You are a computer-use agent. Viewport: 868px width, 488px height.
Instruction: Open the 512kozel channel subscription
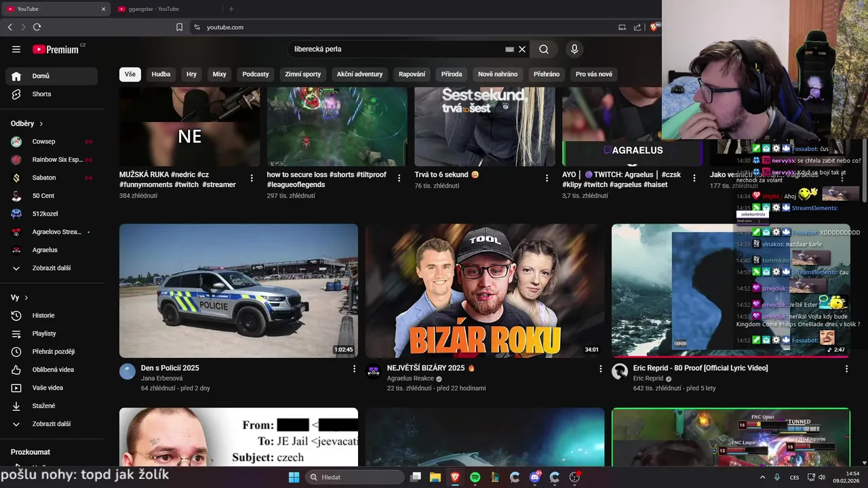pyautogui.click(x=52, y=213)
